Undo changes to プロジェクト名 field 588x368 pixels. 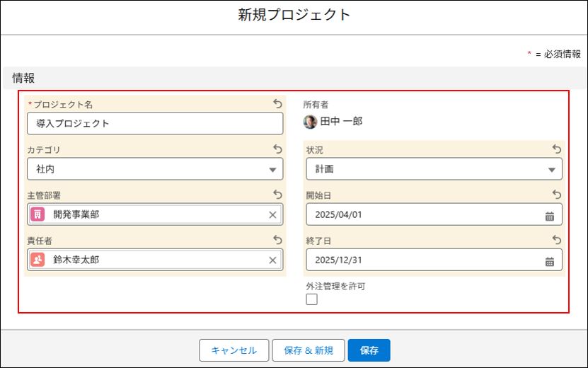277,104
